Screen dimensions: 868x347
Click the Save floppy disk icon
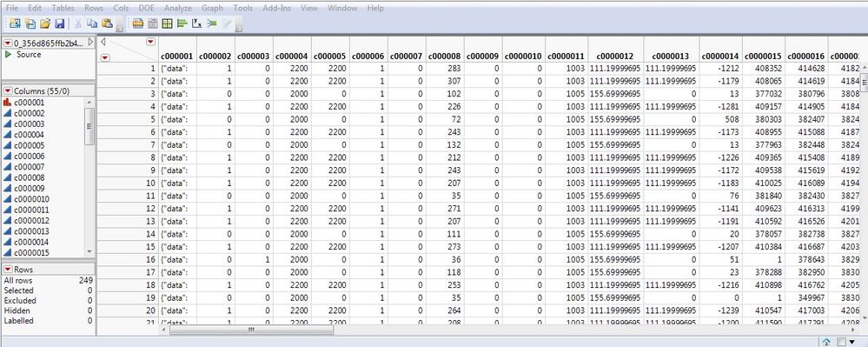click(60, 23)
